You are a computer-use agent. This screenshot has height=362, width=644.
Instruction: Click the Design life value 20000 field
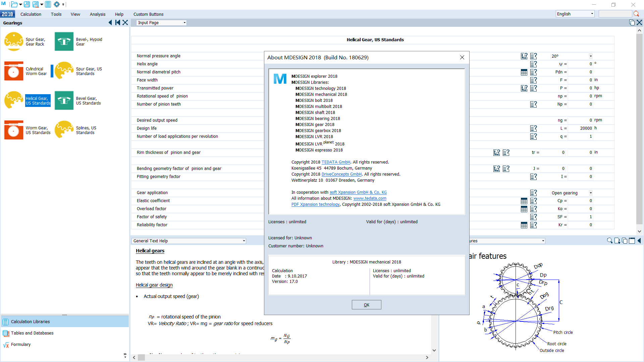point(581,128)
